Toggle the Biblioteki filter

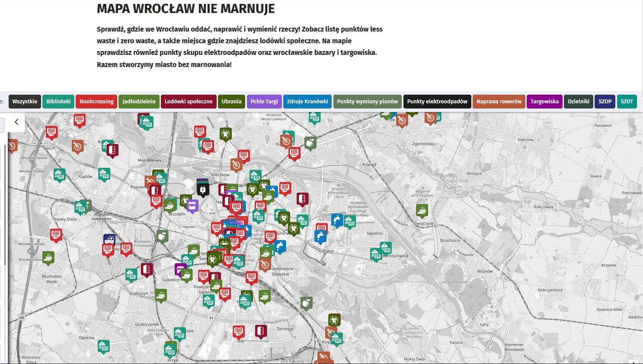(58, 102)
